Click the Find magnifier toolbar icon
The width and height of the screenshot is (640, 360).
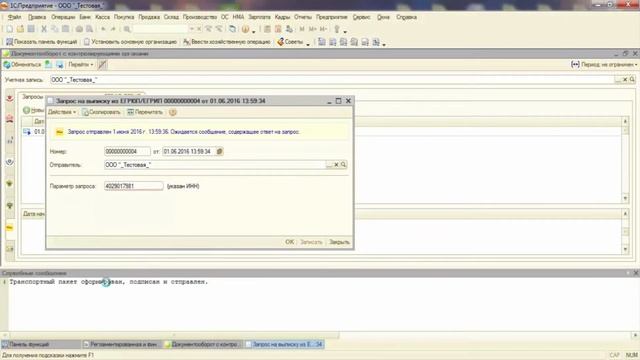(x=127, y=29)
